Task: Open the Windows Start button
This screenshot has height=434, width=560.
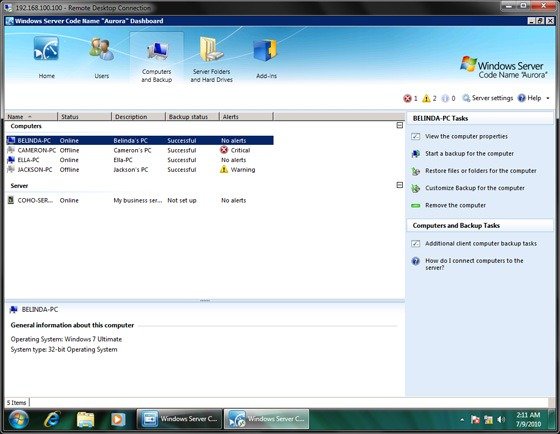Action: point(19,419)
